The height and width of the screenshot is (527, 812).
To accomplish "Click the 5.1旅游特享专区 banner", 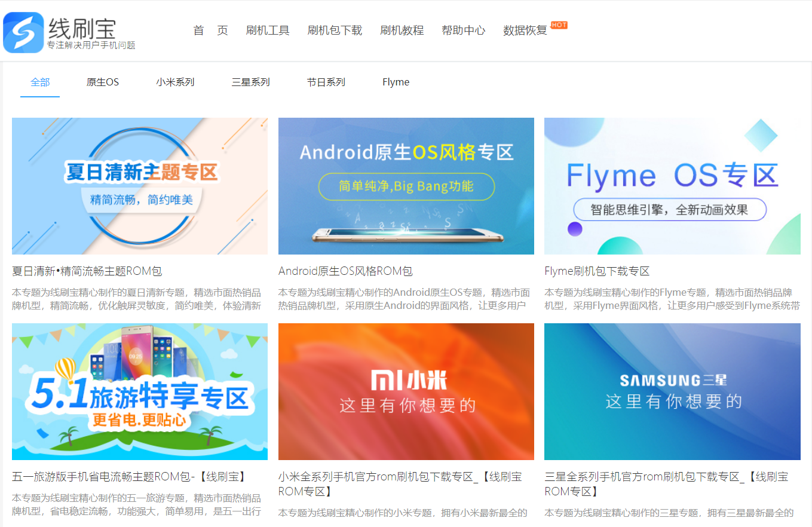I will tap(140, 391).
